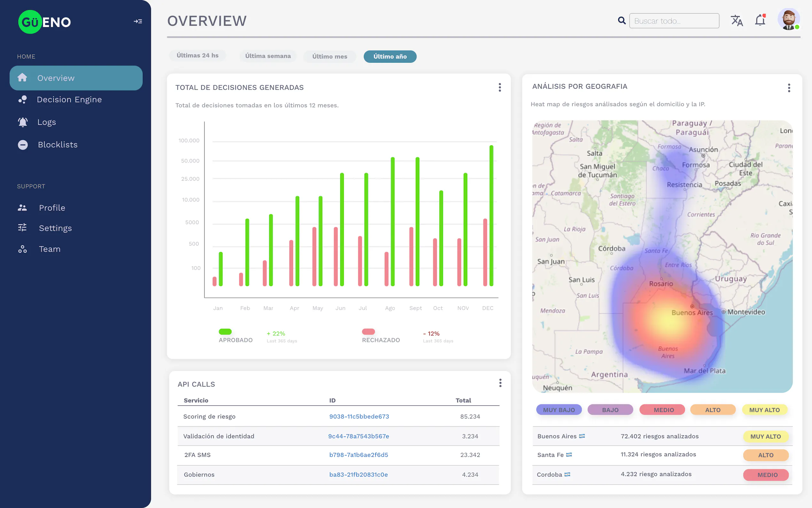Click the Profile people icon
This screenshot has width=812, height=508.
(22, 207)
